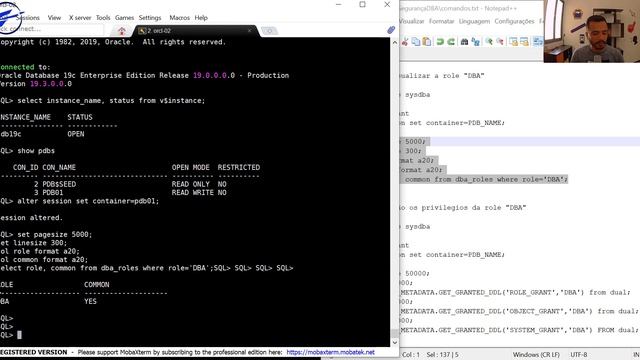Zoom out using Notepad++ toolbar magnifier

(500, 42)
